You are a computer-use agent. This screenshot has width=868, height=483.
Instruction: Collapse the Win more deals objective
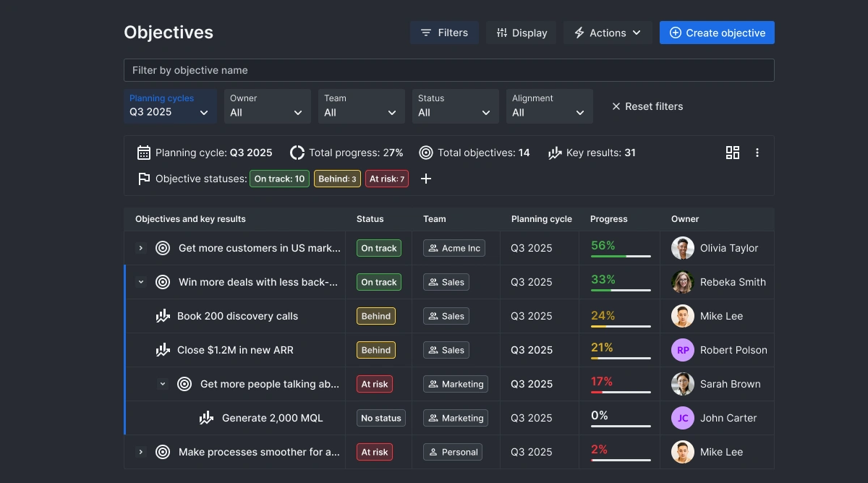point(141,282)
